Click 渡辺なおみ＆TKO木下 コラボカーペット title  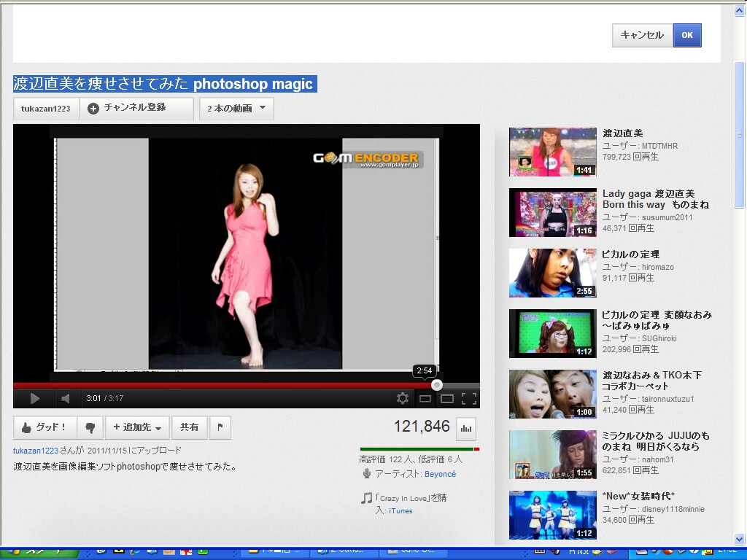(x=651, y=381)
